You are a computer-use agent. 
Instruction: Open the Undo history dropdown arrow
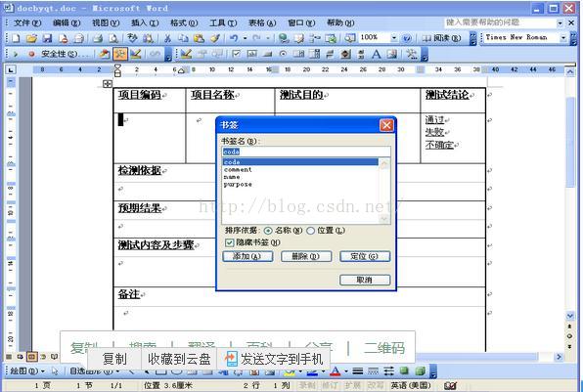point(245,38)
